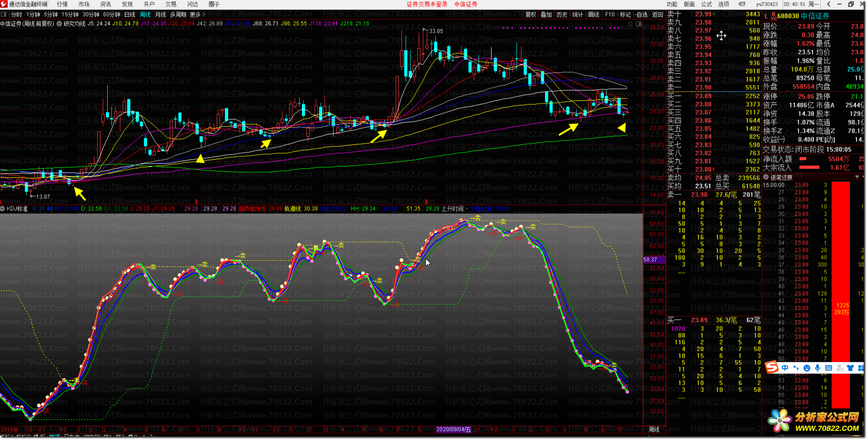Click the 历史 toolbar button
This screenshot has height=440, width=868.
pyautogui.click(x=562, y=14)
